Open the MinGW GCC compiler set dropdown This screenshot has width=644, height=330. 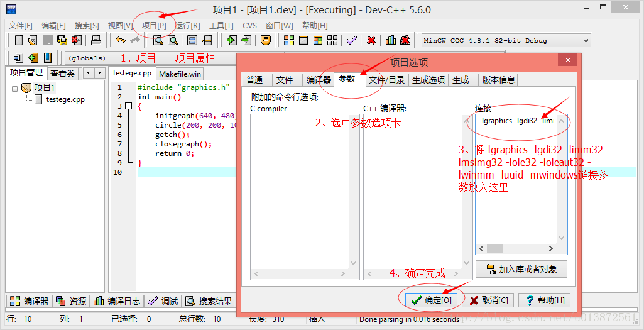coord(586,41)
